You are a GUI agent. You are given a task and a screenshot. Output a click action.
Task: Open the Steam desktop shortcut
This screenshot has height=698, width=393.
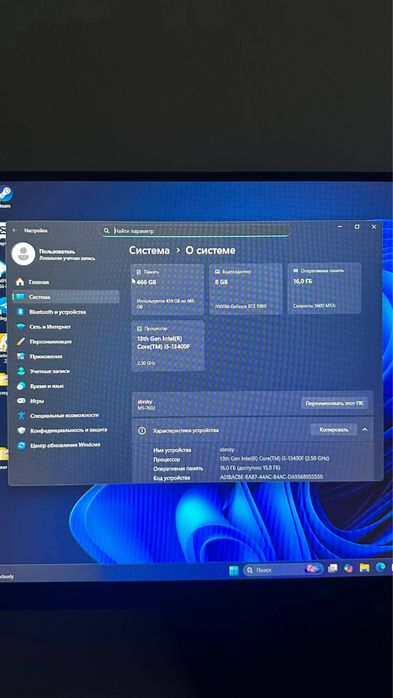click(x=6, y=196)
